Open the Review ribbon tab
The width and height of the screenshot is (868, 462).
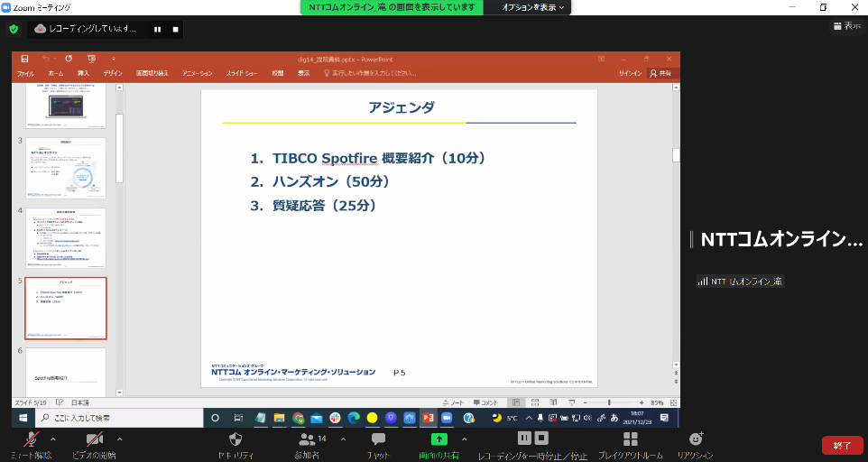pos(278,74)
